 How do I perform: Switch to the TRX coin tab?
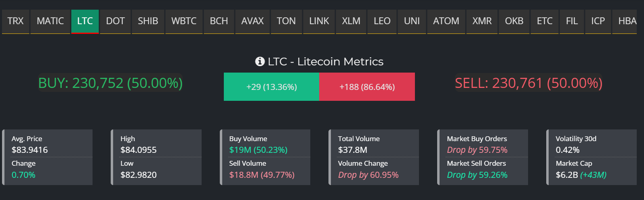click(x=15, y=21)
